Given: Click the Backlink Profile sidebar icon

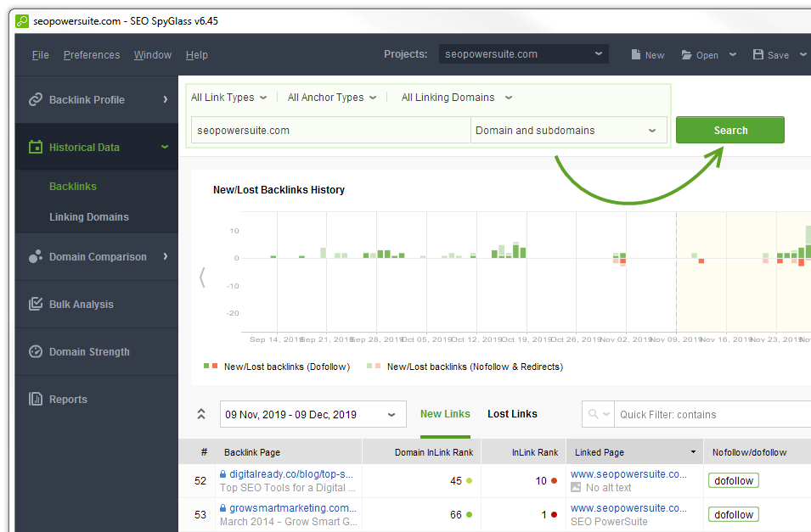Looking at the screenshot, I should (x=35, y=99).
